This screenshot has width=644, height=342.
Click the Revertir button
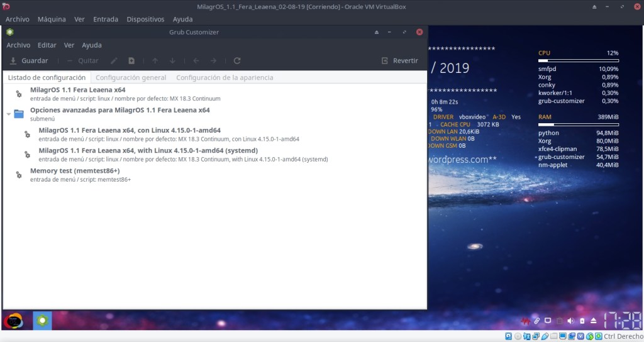(399, 61)
